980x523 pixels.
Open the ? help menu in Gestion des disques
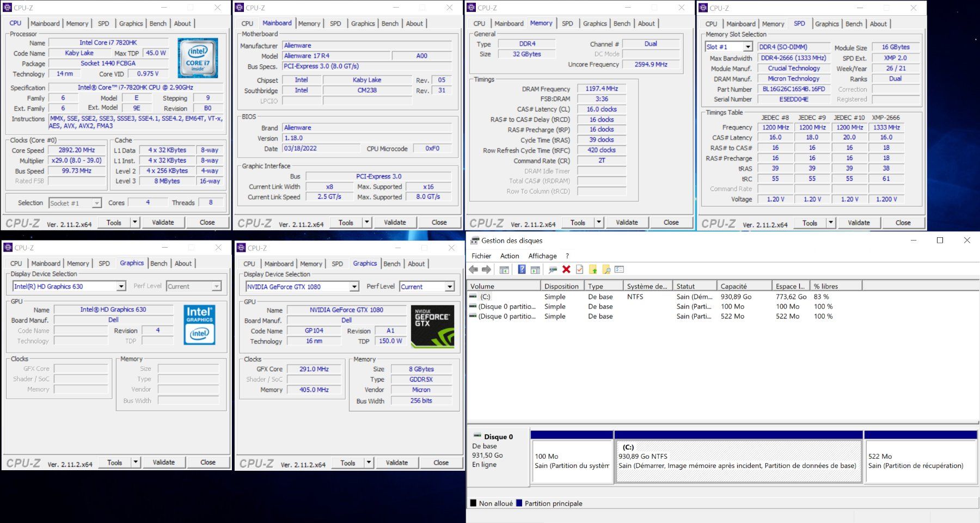[x=567, y=256]
